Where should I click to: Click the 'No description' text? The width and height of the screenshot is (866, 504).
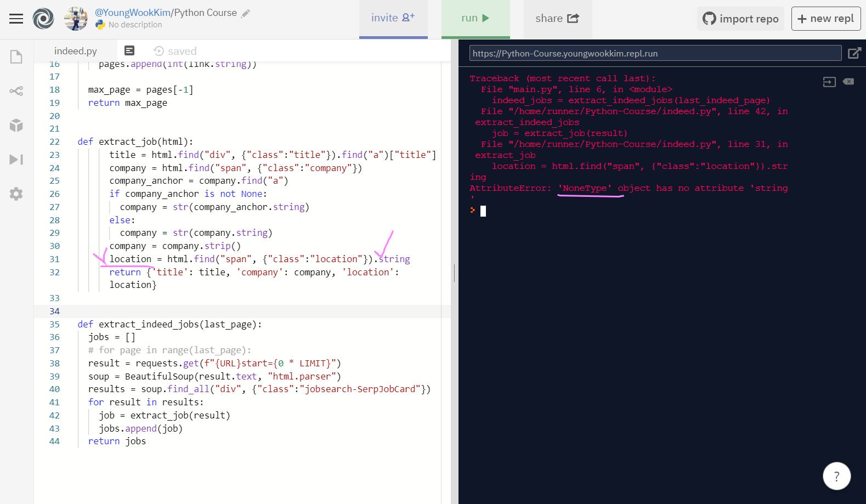pyautogui.click(x=135, y=25)
